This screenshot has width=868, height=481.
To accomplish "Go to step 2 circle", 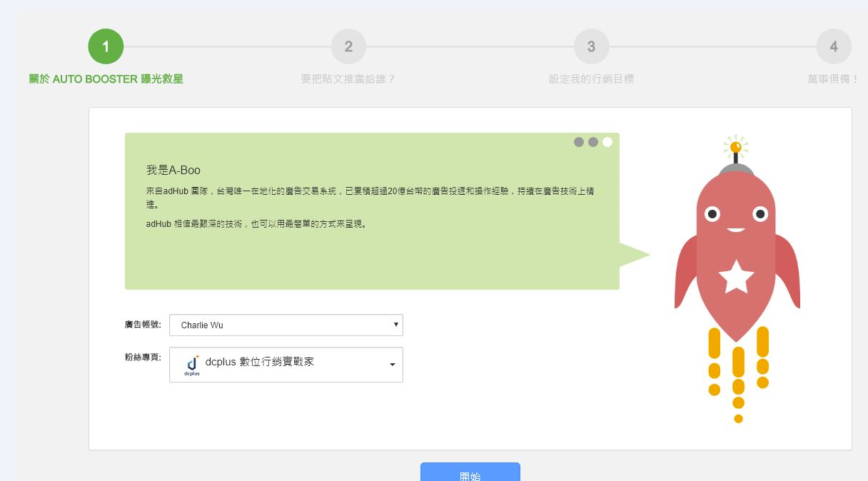I will tap(348, 46).
